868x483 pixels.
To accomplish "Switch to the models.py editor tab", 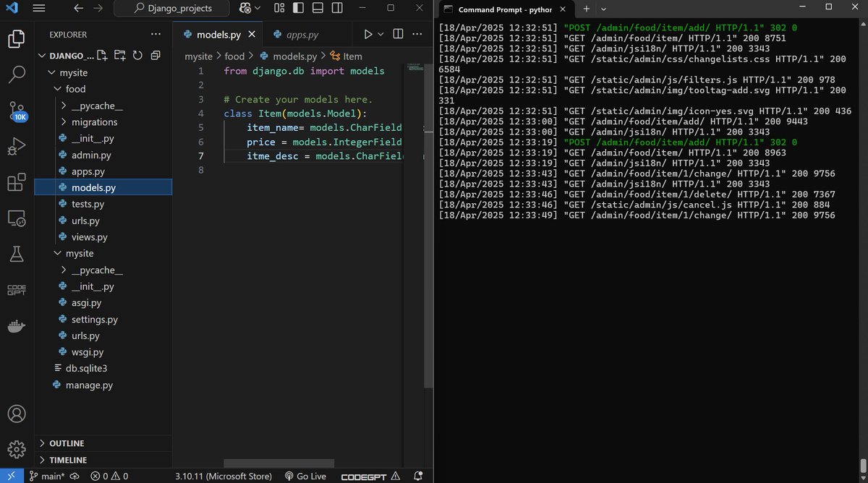I will tap(218, 34).
